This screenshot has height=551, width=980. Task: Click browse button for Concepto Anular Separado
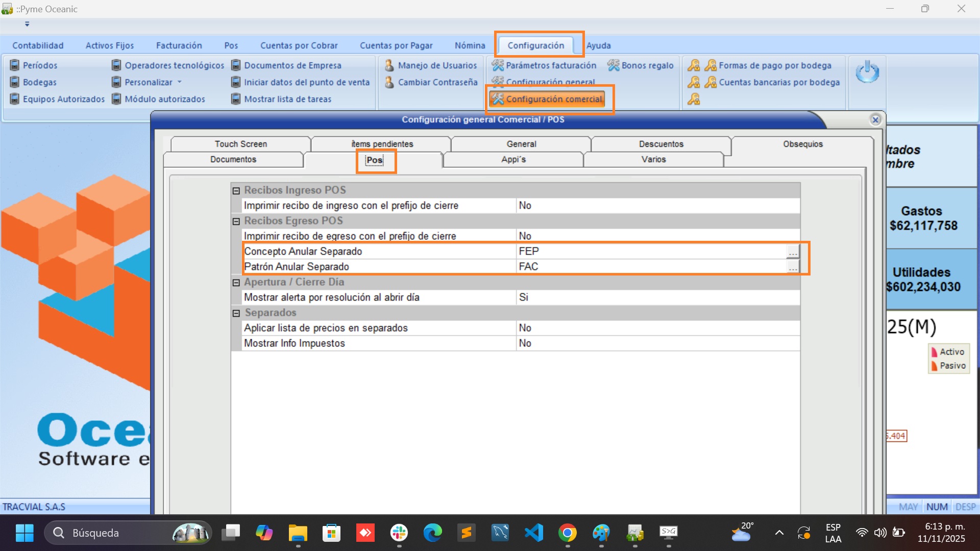pyautogui.click(x=792, y=252)
